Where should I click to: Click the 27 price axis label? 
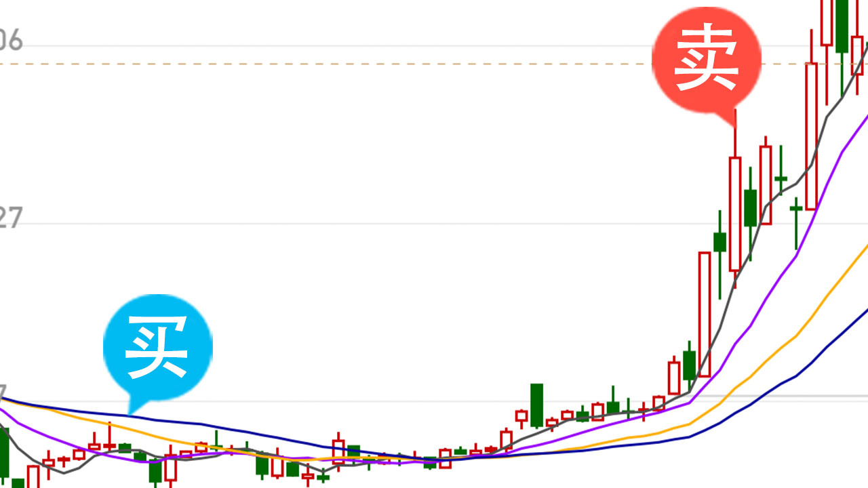point(12,219)
